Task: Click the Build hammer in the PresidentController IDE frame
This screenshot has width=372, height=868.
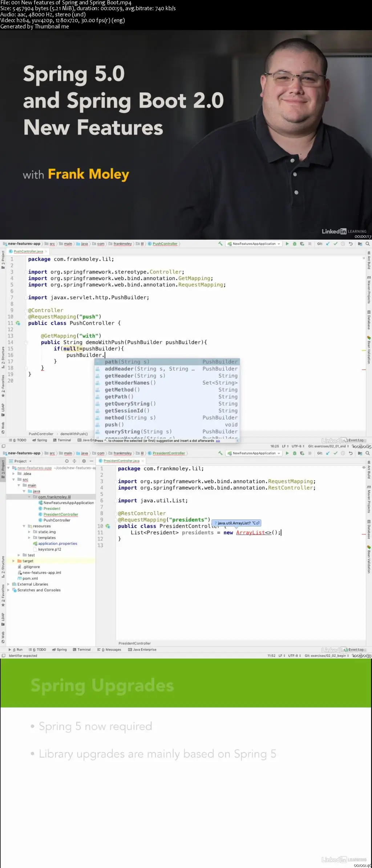Action: (x=220, y=453)
